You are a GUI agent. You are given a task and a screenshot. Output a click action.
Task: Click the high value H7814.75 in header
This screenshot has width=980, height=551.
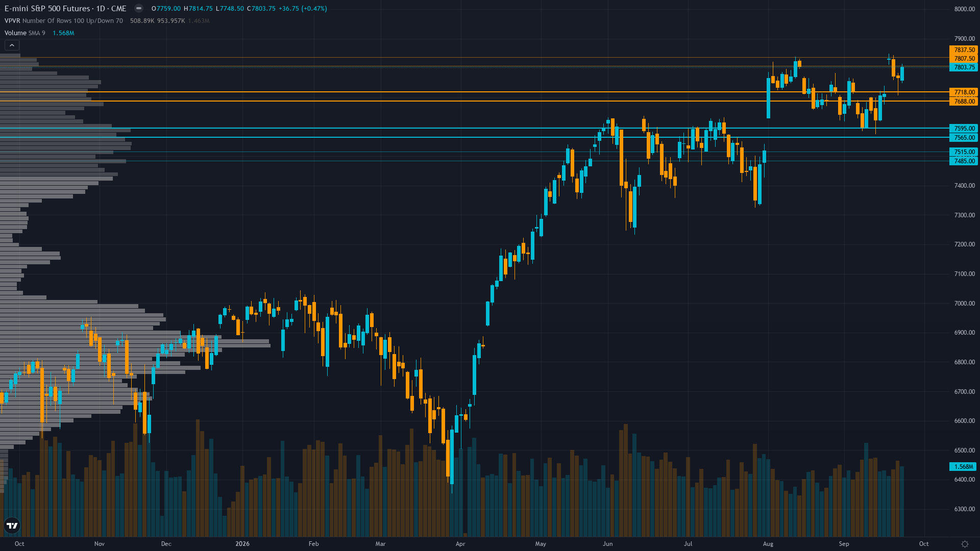pos(198,9)
